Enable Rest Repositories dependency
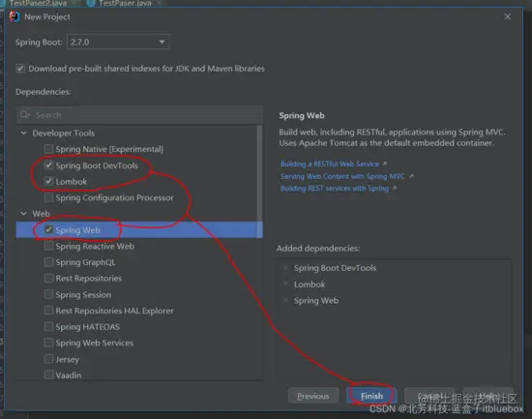The height and width of the screenshot is (419, 532). [x=49, y=279]
